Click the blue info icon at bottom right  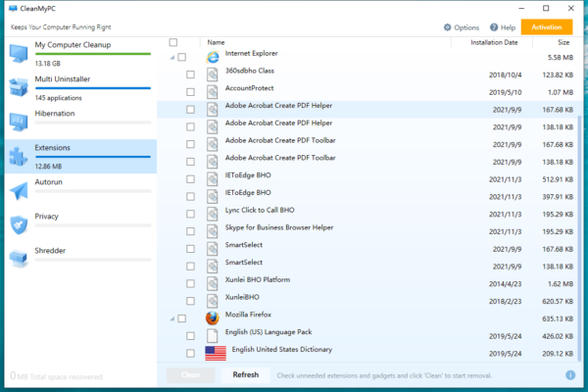click(x=570, y=375)
